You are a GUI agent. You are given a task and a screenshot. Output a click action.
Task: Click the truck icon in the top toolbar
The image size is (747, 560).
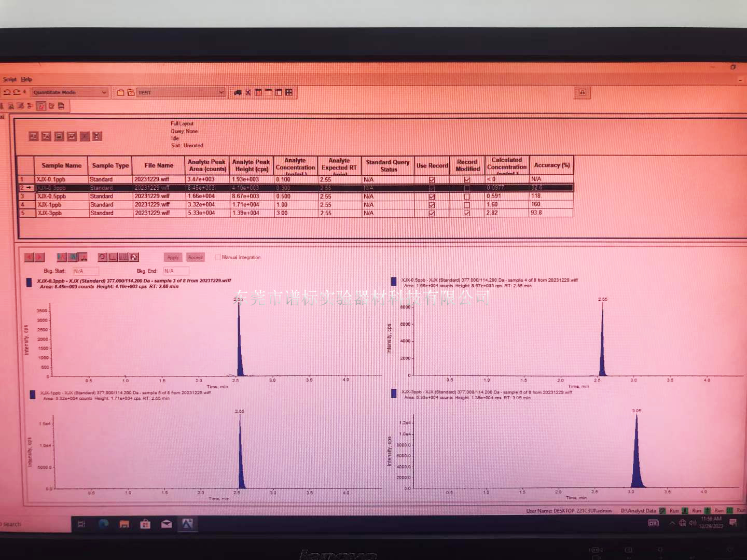pos(238,92)
